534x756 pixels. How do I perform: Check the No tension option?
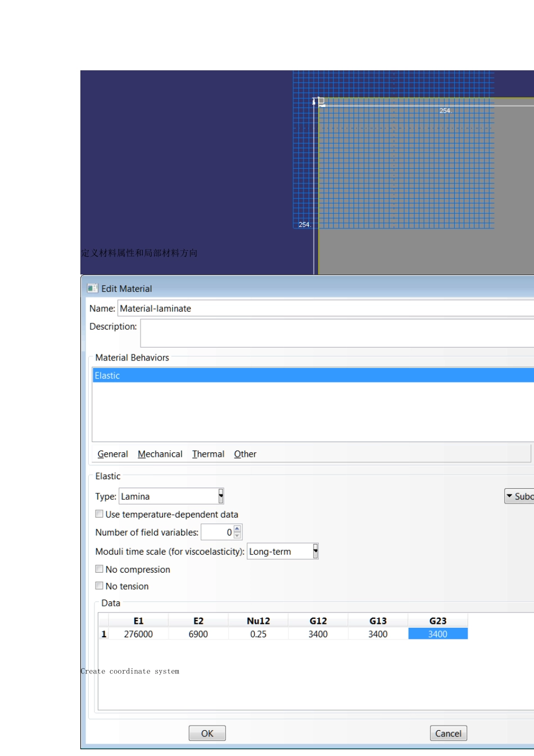click(99, 586)
